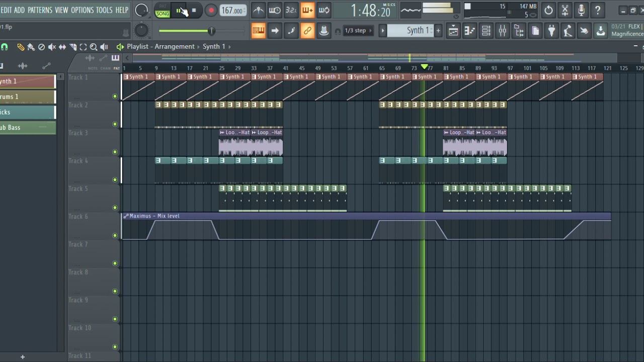This screenshot has height=362, width=644.
Task: Click the master pitch knob
Action: [141, 31]
